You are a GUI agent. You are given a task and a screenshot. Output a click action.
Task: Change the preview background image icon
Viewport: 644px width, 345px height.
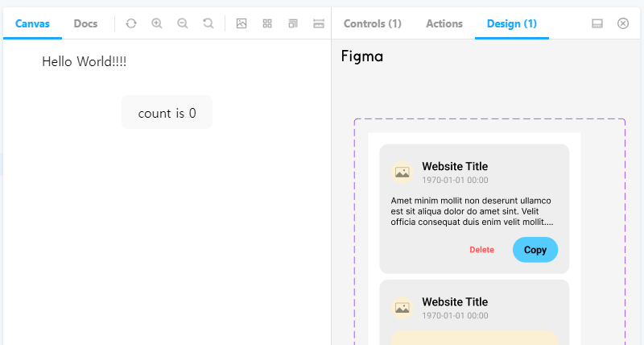pyautogui.click(x=242, y=23)
